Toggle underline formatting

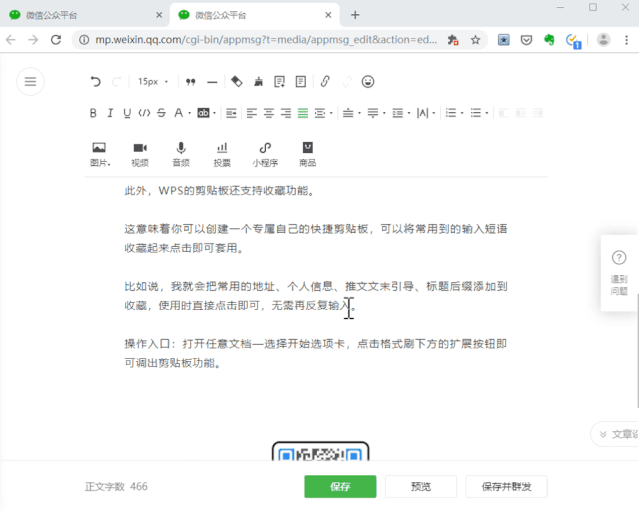(x=127, y=113)
